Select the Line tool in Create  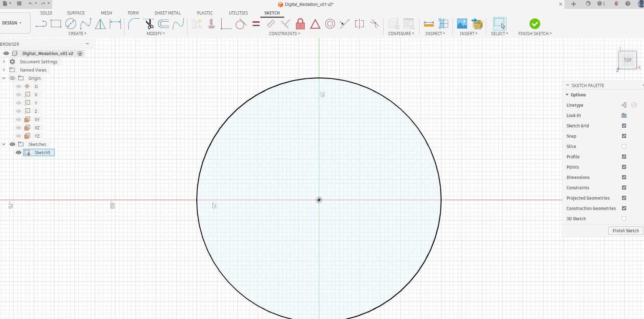[41, 24]
